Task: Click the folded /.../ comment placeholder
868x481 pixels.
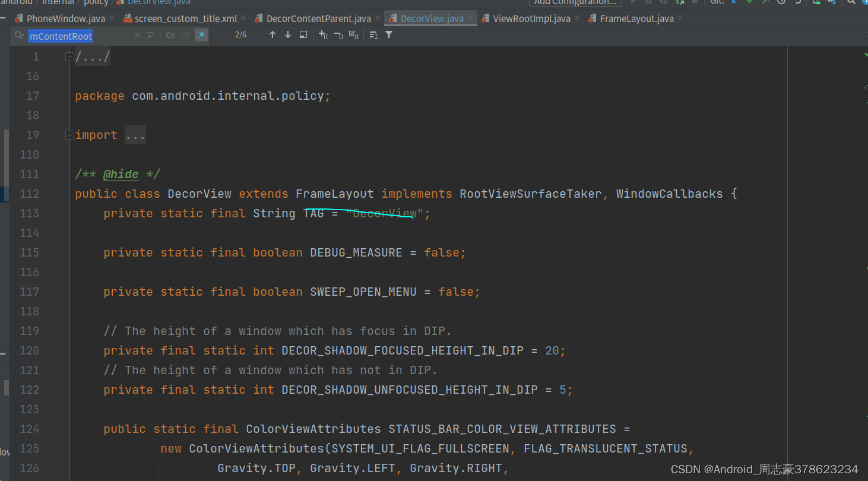Action: 93,57
